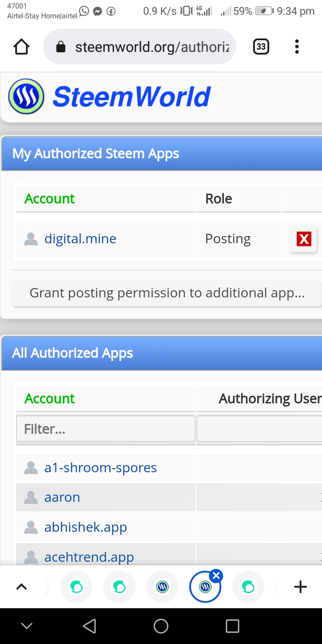This screenshot has width=322, height=644.
Task: Open a new tab with plus icon
Action: [301, 587]
